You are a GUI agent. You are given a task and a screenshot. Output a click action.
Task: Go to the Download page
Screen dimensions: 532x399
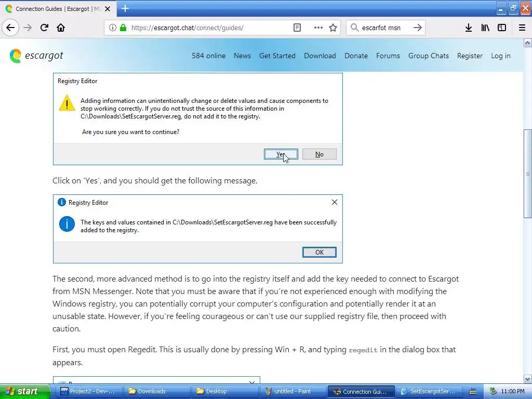320,56
